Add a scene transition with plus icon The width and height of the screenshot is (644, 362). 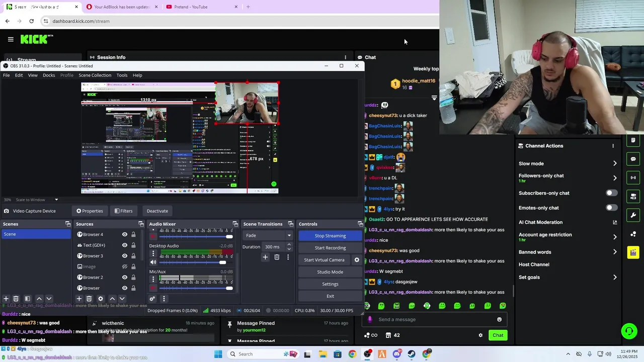[265, 257]
